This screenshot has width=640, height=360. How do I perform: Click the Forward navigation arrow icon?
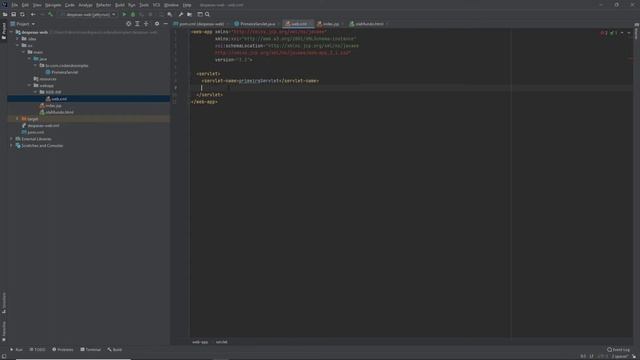41,14
